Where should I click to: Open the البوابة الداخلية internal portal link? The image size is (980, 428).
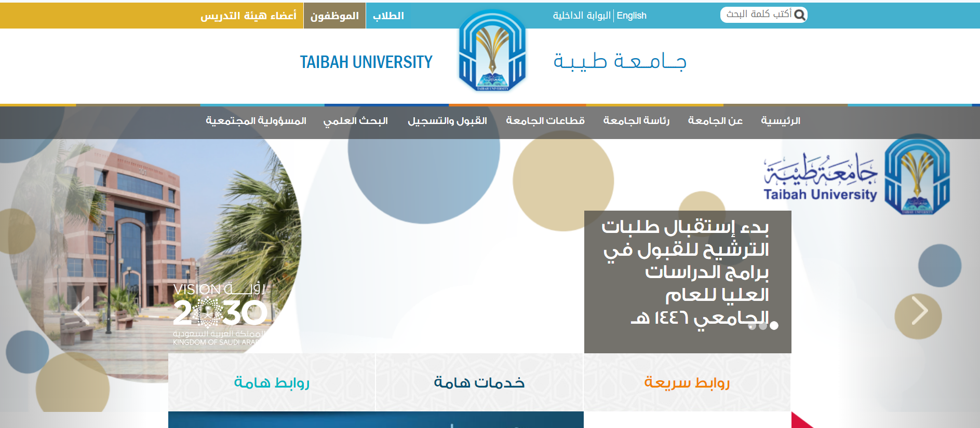point(582,16)
